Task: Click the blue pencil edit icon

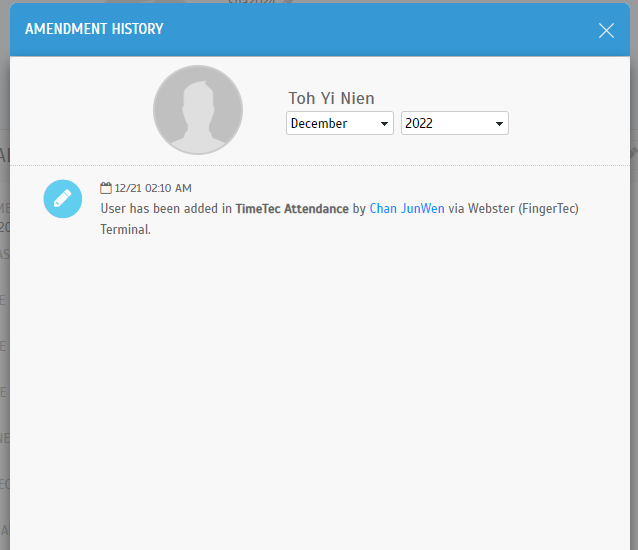Action: (x=63, y=198)
